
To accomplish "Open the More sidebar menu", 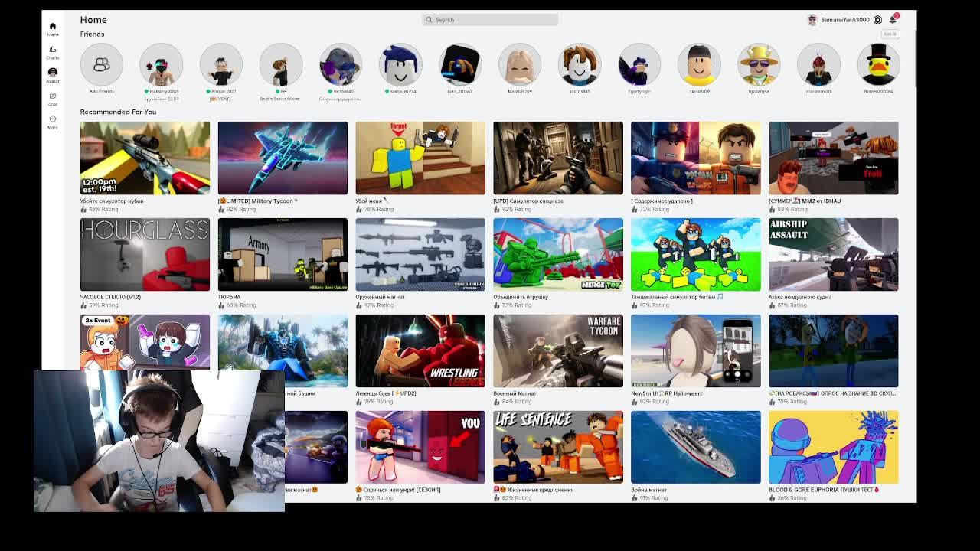I will (53, 122).
